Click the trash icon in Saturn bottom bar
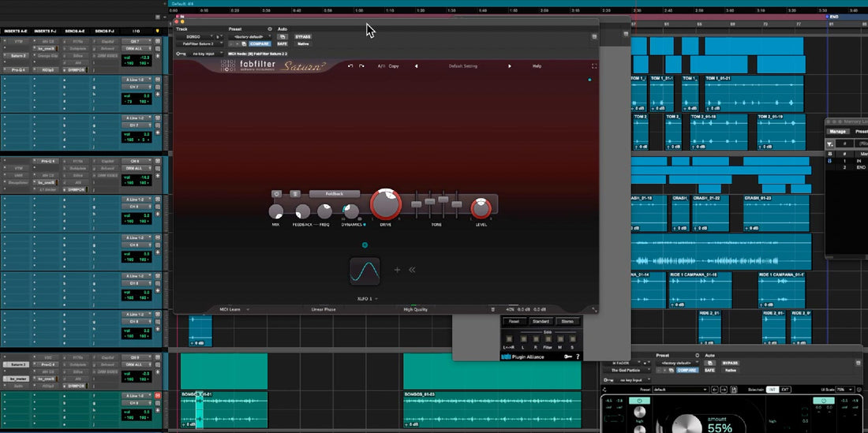The height and width of the screenshot is (433, 868). (x=493, y=310)
